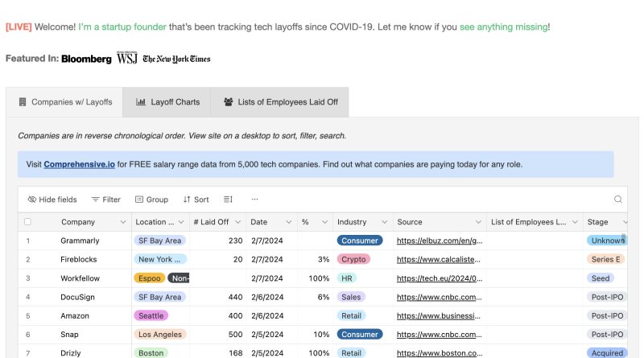Select the Grammarly company cell
Screen dimensions: 644x358
(x=80, y=241)
